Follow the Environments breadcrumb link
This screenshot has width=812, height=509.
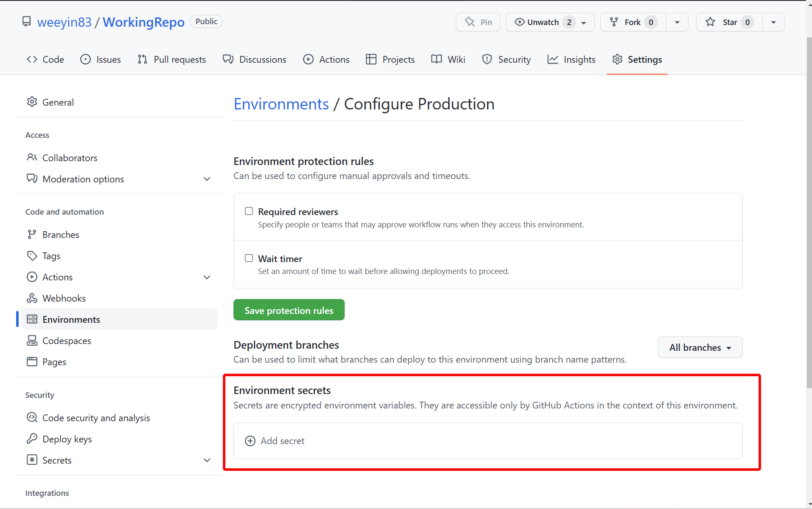tap(281, 103)
